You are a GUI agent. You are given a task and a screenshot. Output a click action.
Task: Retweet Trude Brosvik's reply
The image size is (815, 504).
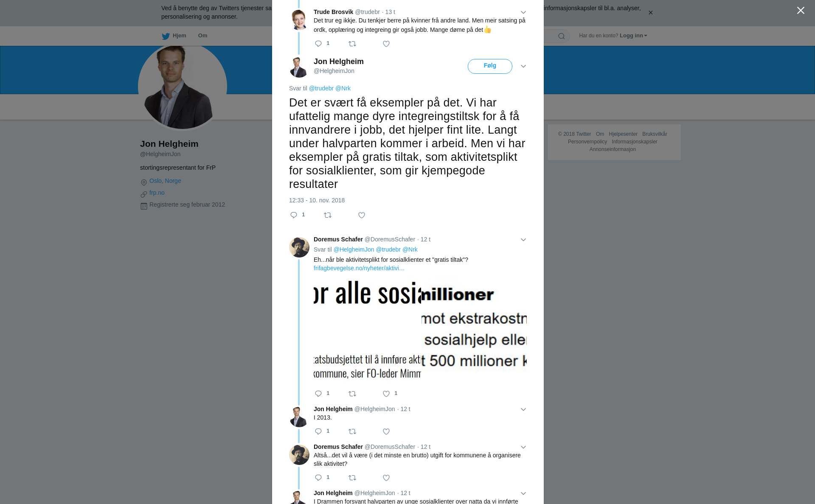[x=352, y=44]
